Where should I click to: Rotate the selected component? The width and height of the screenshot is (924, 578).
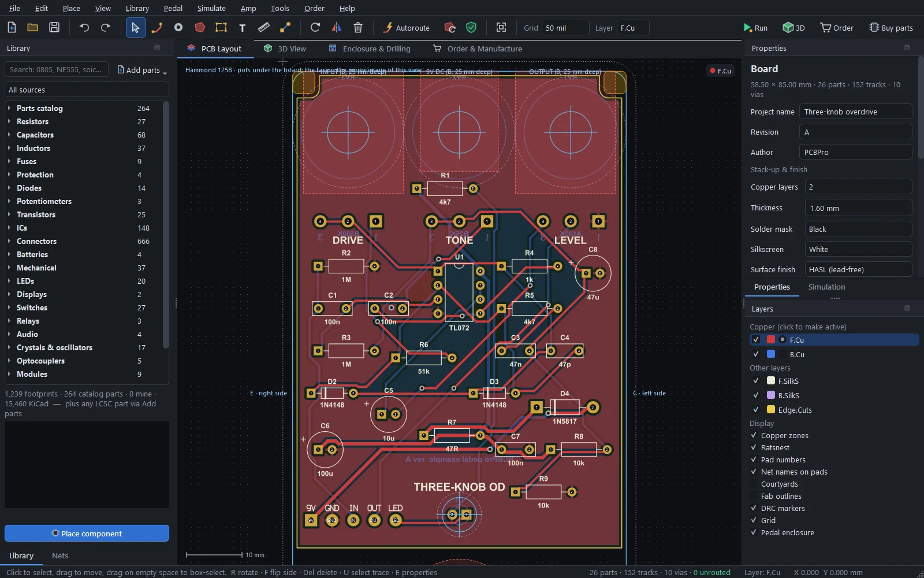[315, 27]
